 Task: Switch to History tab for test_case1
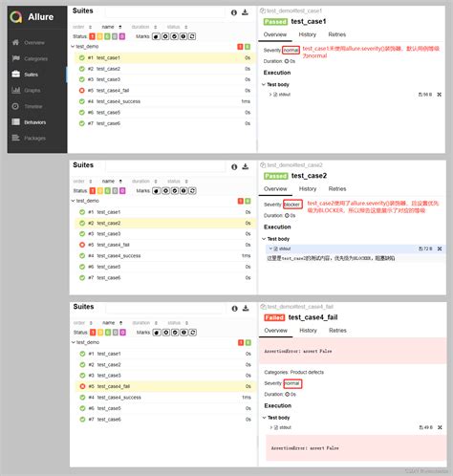(307, 34)
